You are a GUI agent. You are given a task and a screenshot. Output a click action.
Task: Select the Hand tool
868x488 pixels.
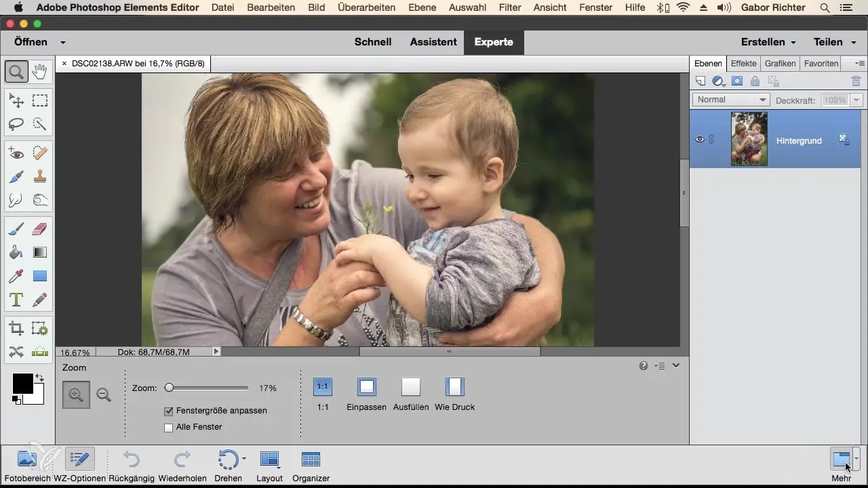coord(40,70)
